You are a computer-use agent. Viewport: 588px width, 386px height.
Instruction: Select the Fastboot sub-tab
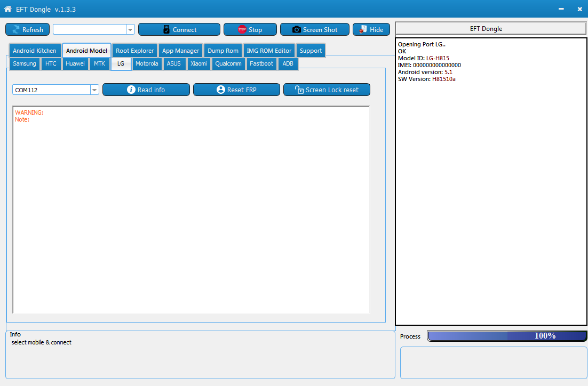pyautogui.click(x=261, y=63)
